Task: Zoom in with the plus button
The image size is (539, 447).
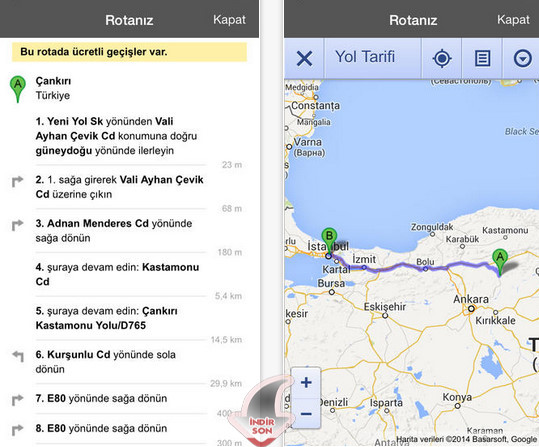Action: pos(306,382)
